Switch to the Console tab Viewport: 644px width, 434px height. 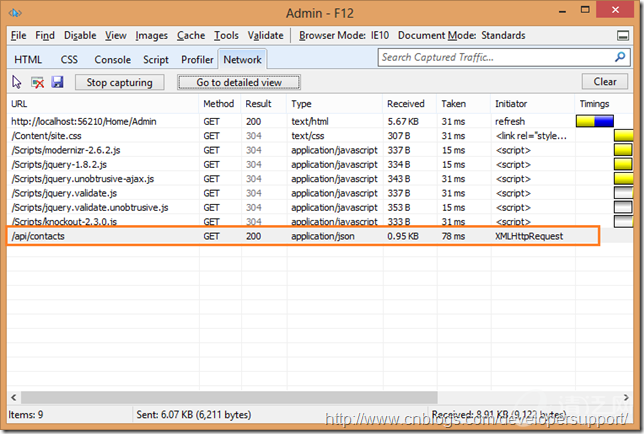pyautogui.click(x=112, y=60)
